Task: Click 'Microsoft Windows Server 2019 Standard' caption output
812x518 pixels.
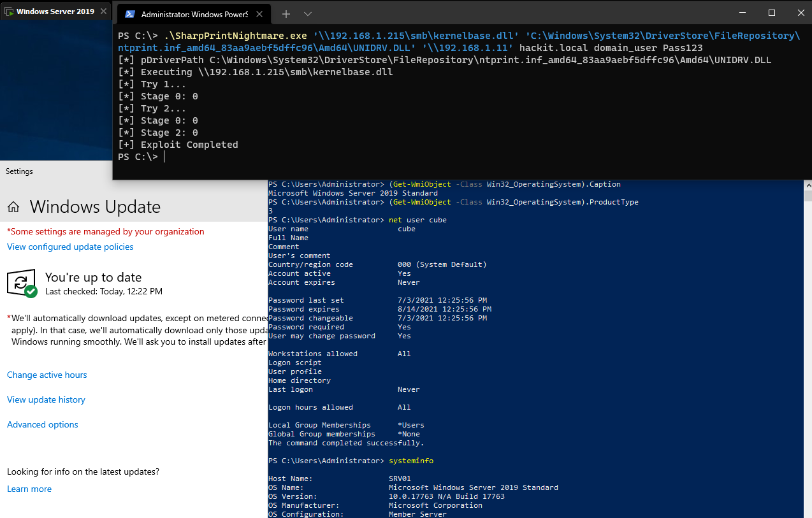Action: 353,193
